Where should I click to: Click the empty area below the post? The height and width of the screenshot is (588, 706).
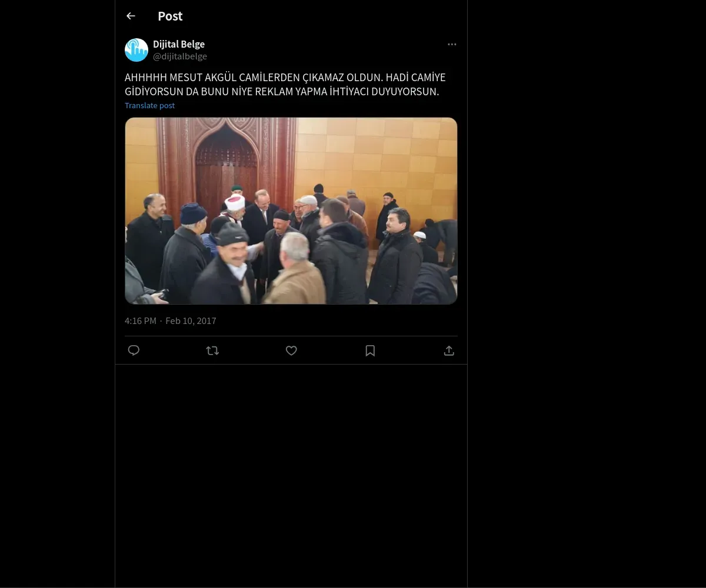tap(291, 476)
